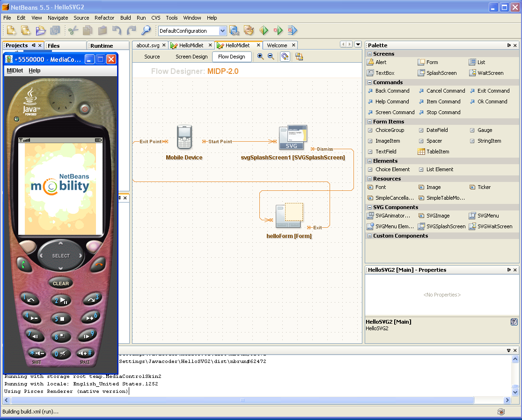Click the status bar icon at bottom right
This screenshot has width=522, height=420.
(x=501, y=412)
